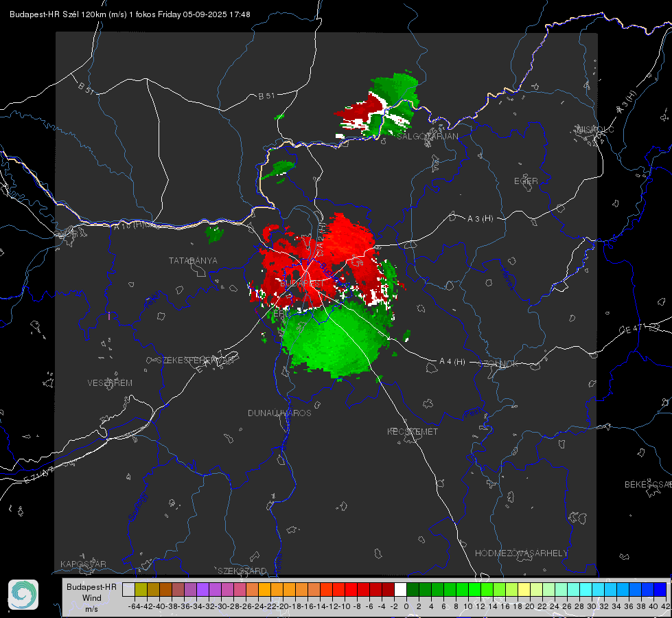This screenshot has height=618, width=672.
Task: Pick the dark blue swatch at 40 m/s
Action: point(660,590)
